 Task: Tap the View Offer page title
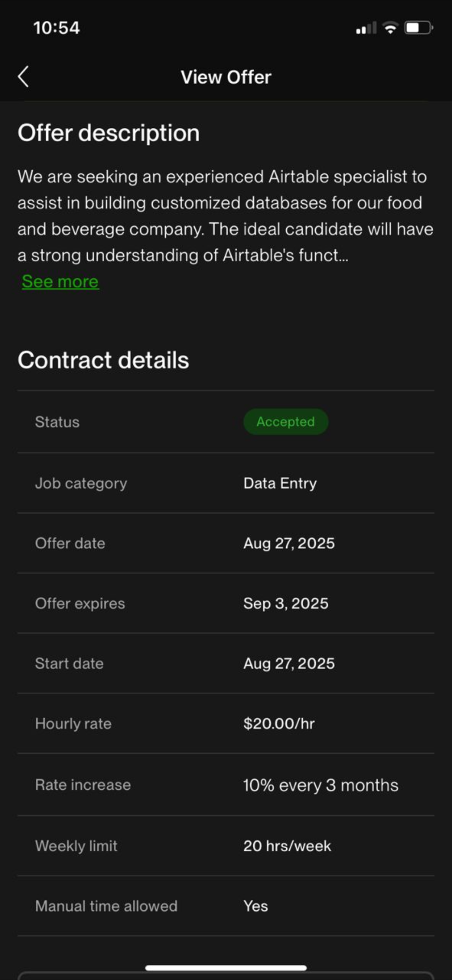coord(226,77)
